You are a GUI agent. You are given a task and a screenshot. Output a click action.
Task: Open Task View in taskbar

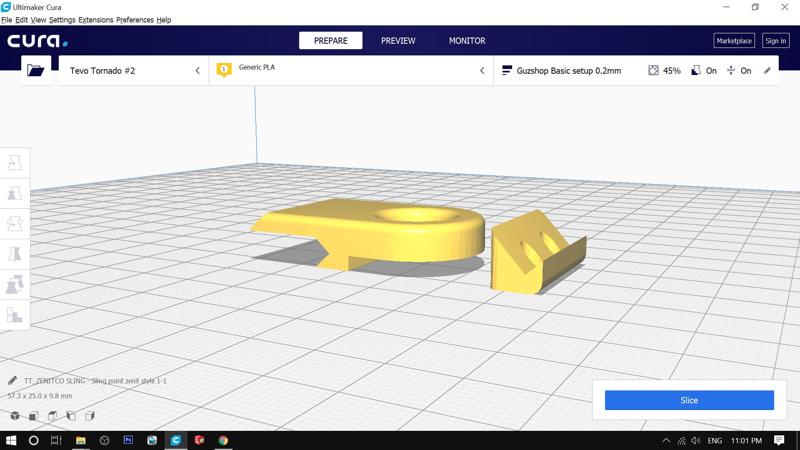pos(56,440)
